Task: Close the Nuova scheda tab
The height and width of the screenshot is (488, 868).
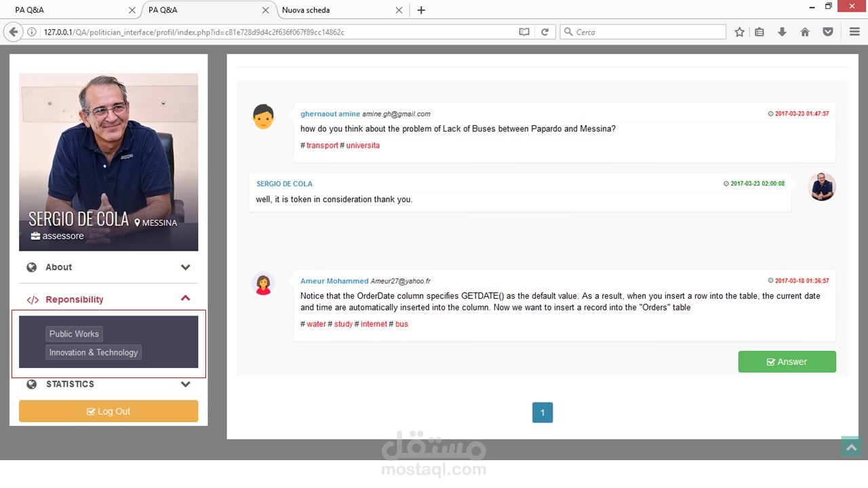Action: pyautogui.click(x=399, y=10)
